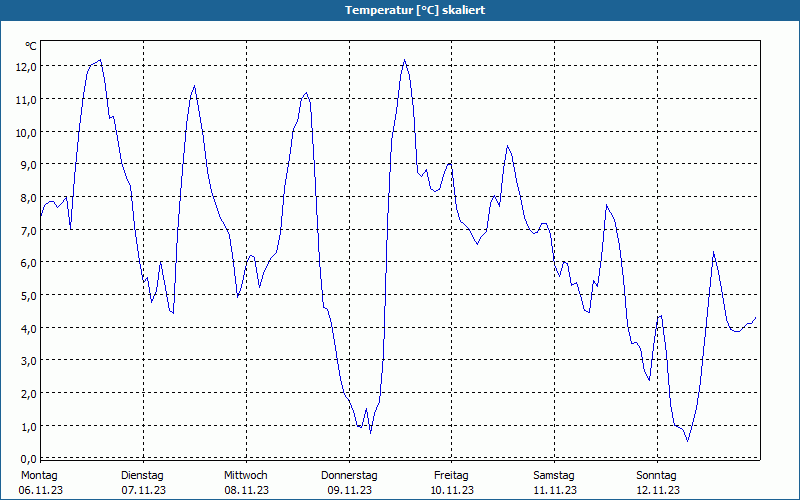Click the Samstag day label
Screen dimensions: 800x500
[554, 476]
